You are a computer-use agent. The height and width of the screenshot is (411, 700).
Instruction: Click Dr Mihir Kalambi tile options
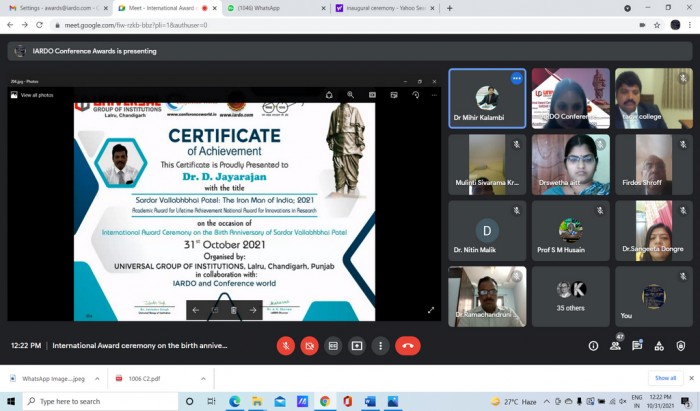[517, 78]
